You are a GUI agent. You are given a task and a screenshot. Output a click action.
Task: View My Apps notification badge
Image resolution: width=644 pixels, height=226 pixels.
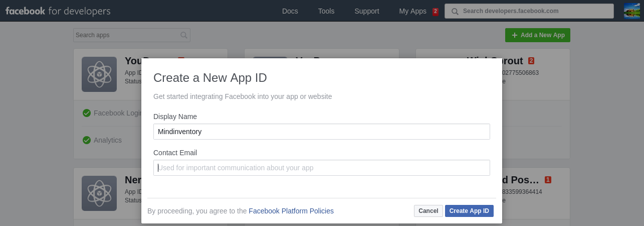pyautogui.click(x=436, y=11)
